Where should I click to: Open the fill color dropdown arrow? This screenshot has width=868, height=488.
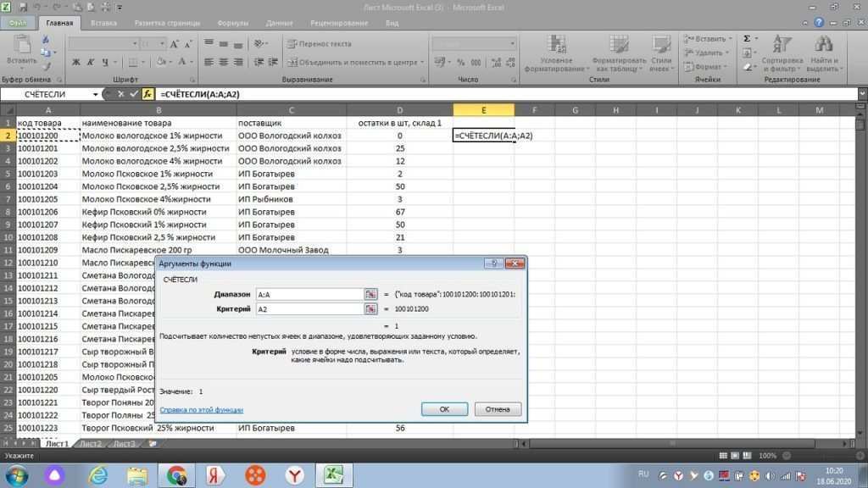[x=170, y=61]
